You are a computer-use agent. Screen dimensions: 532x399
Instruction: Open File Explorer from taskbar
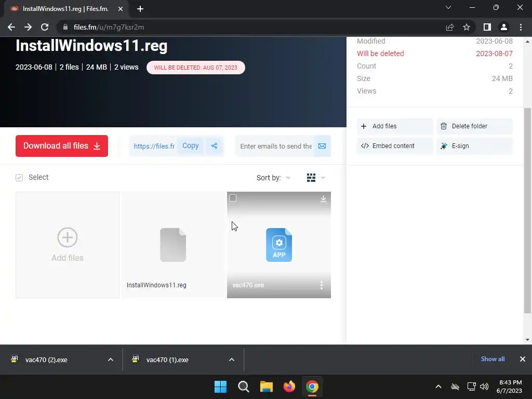(x=267, y=387)
